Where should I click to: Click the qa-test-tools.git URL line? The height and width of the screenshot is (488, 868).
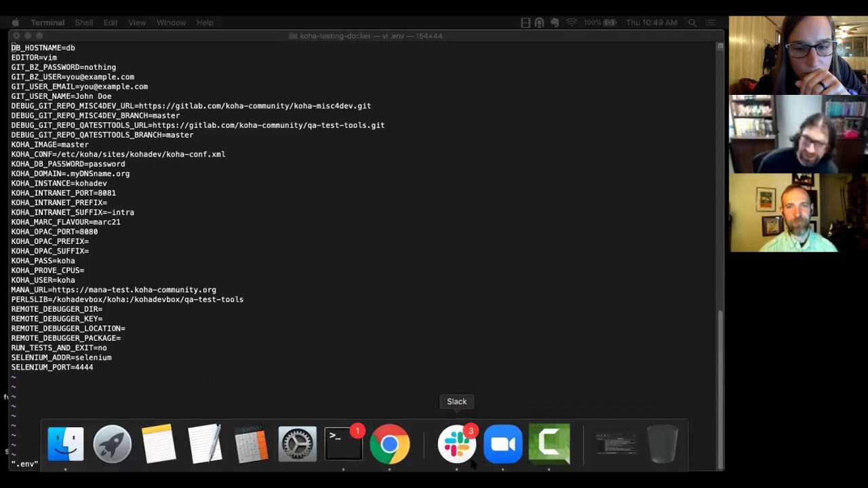(x=197, y=125)
